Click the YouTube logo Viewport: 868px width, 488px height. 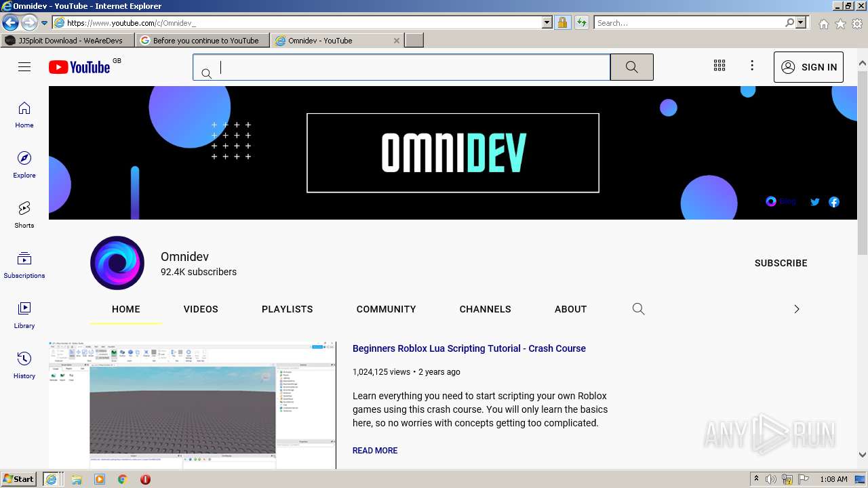click(x=79, y=67)
